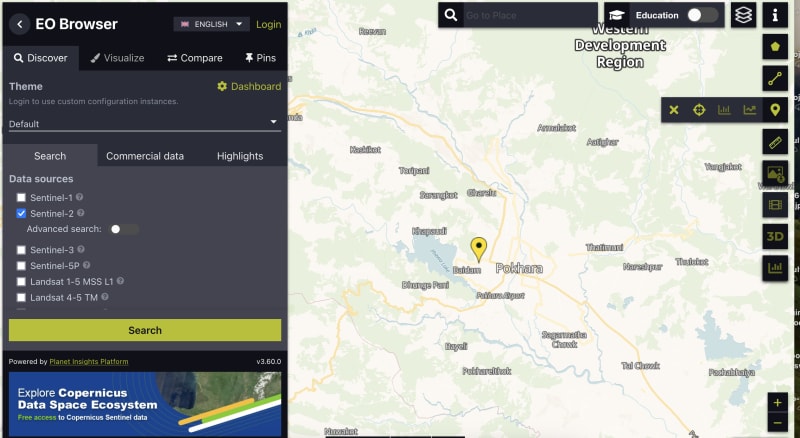Switch to the Visualize tab
This screenshot has height=438, width=800.
117,58
